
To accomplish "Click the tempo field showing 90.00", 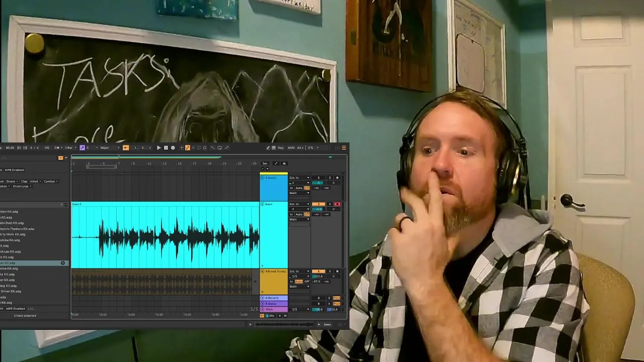I will click(10, 148).
